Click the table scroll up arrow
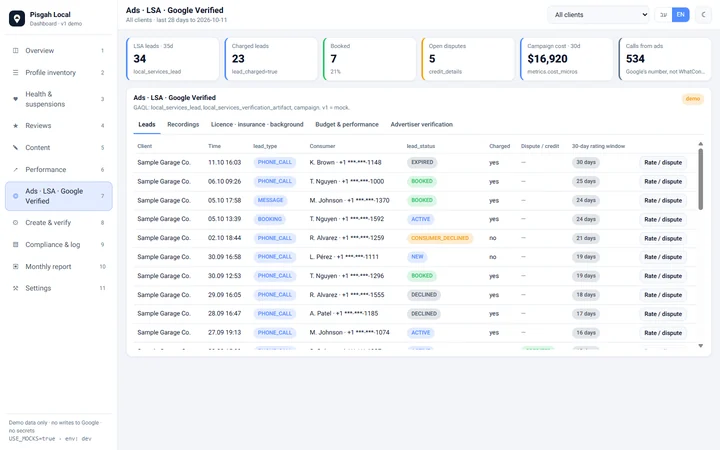The width and height of the screenshot is (720, 450). [701, 144]
